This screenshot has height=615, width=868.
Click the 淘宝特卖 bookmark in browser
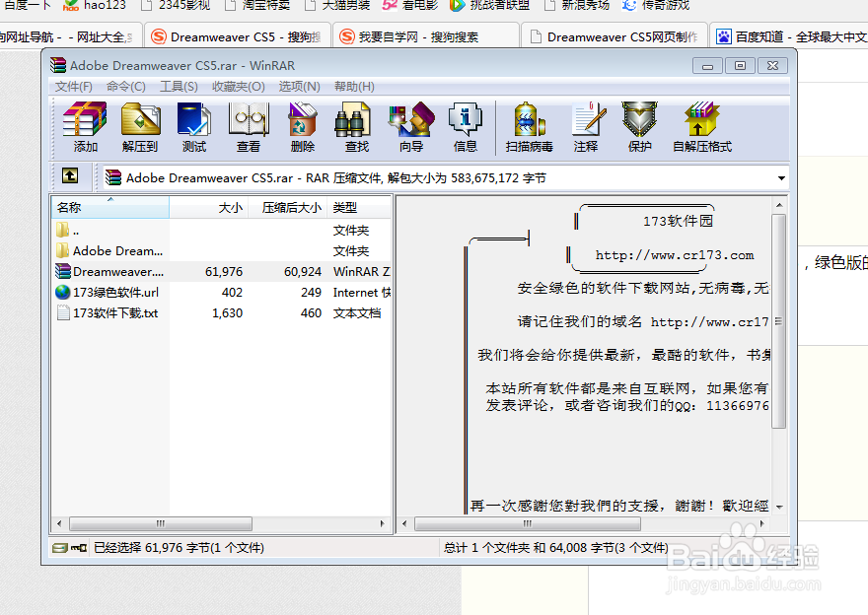pos(257,6)
